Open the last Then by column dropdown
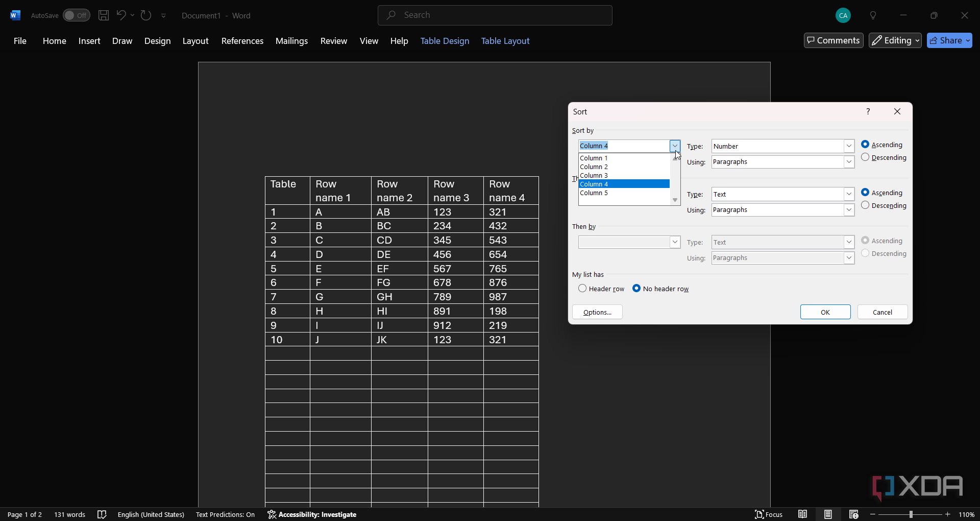This screenshot has height=521, width=980. click(x=675, y=242)
